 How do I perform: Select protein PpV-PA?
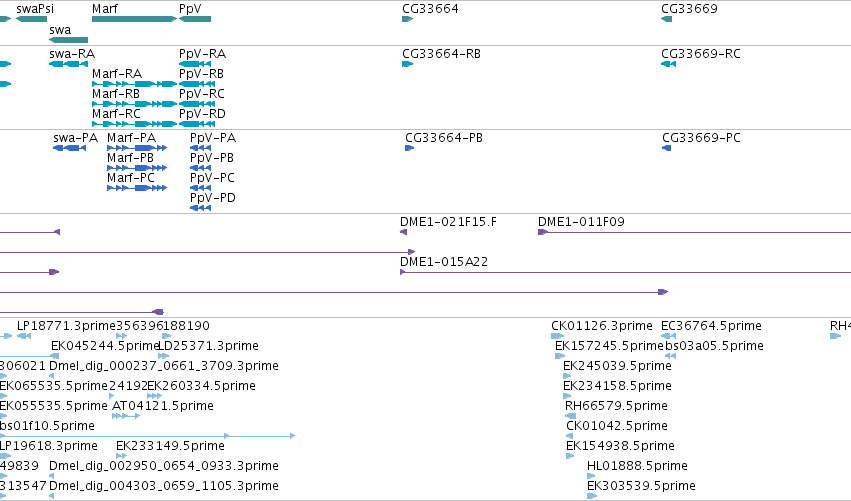pyautogui.click(x=213, y=138)
